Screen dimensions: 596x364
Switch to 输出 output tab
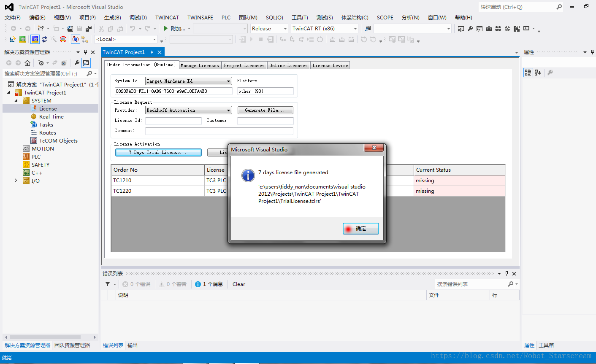133,345
